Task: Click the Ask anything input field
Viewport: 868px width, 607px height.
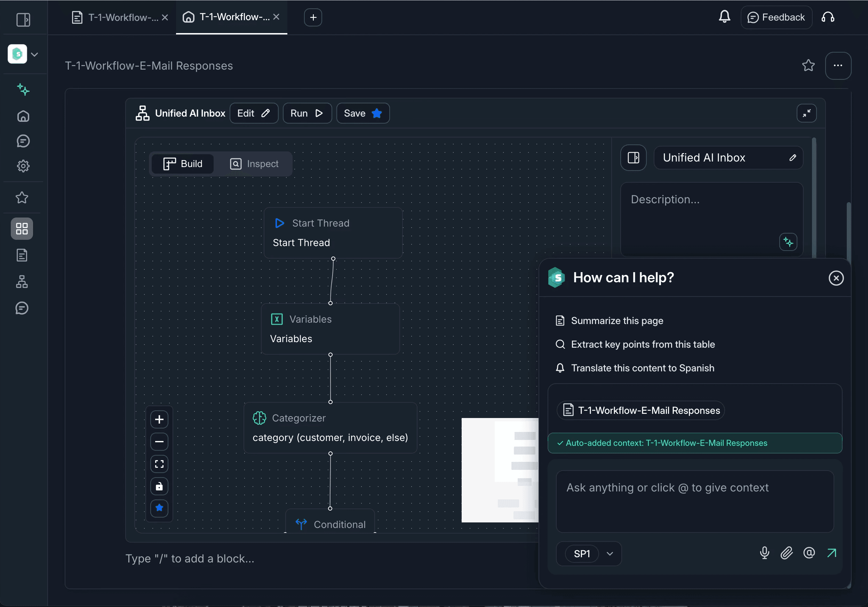Action: (x=694, y=501)
